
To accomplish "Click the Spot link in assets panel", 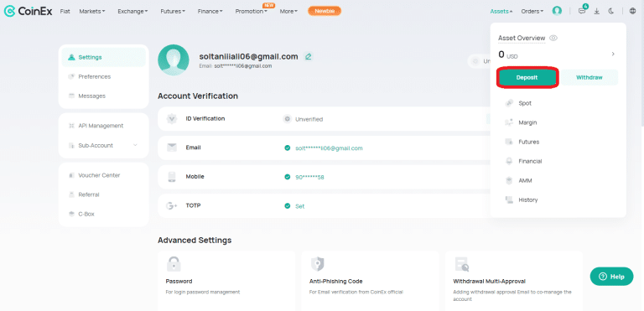I will (x=525, y=103).
